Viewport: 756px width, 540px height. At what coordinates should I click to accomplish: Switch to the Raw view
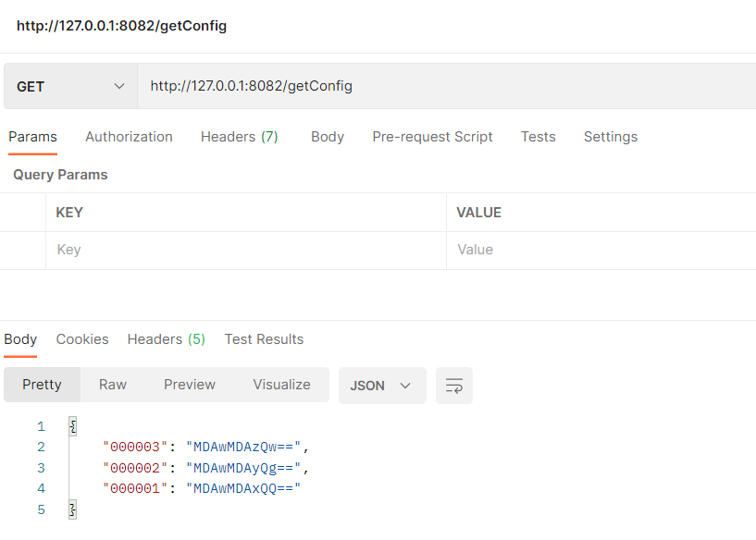112,385
